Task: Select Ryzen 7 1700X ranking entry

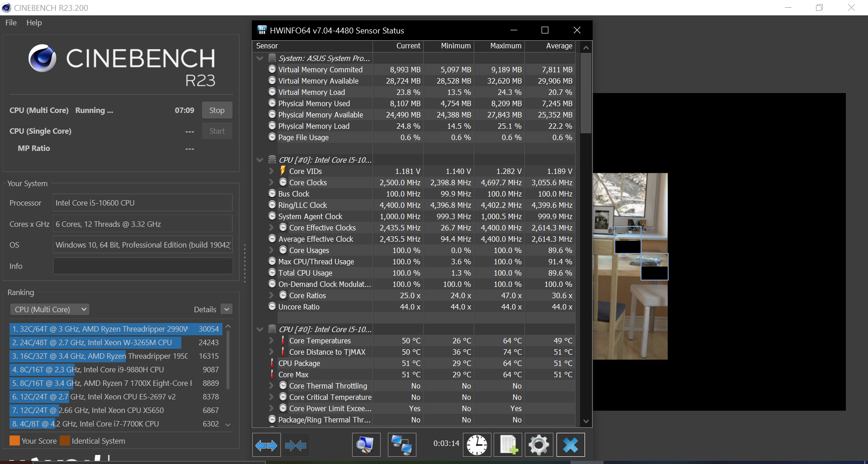Action: (116, 383)
